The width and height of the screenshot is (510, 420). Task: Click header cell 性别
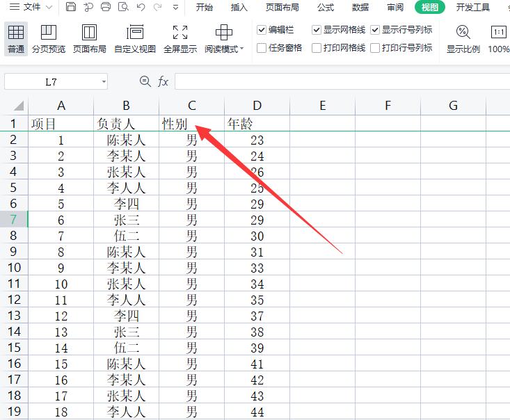(x=192, y=124)
